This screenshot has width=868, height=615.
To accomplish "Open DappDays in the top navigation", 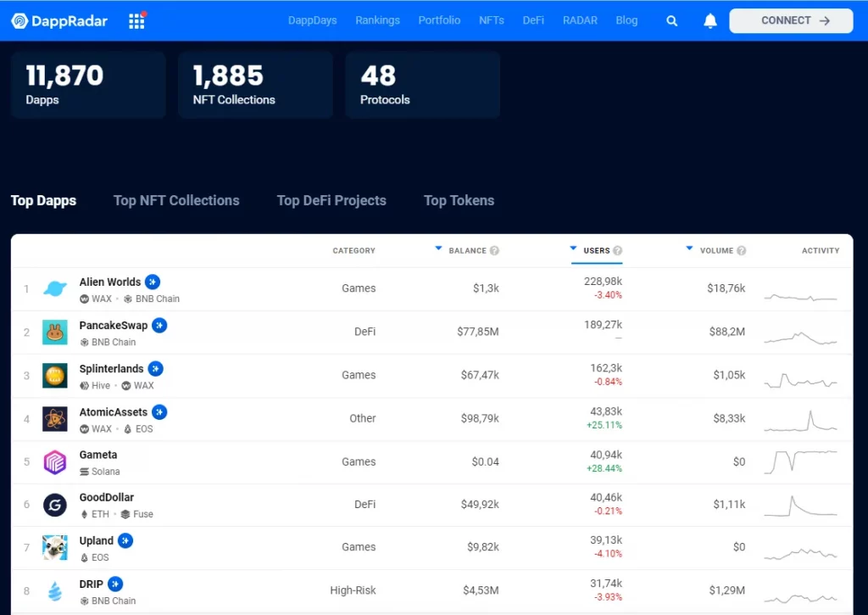I will pos(312,20).
